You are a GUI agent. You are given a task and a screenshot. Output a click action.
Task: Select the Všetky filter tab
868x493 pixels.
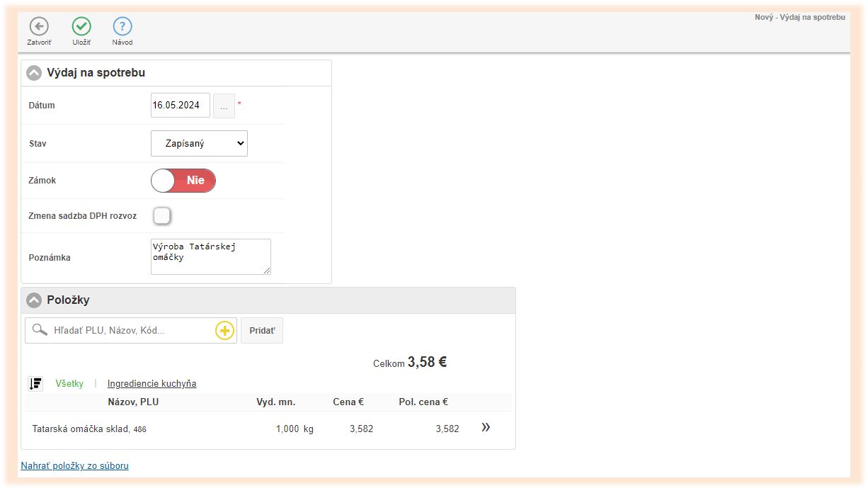click(x=69, y=384)
